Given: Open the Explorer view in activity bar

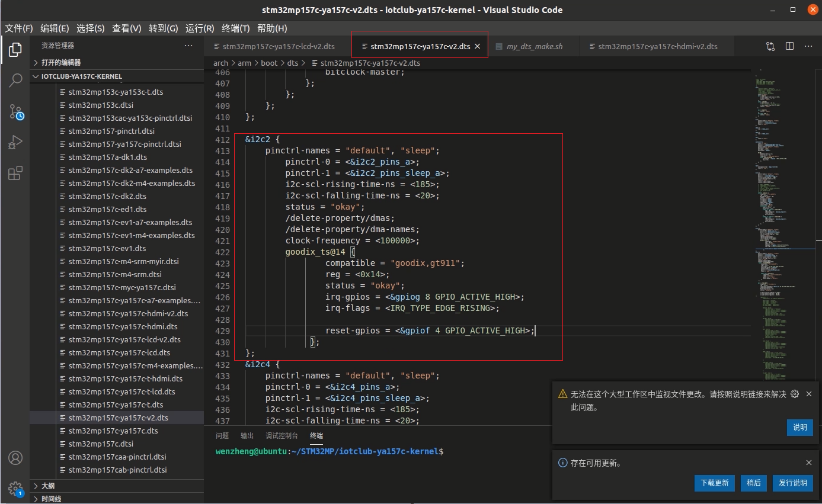Looking at the screenshot, I should [15, 50].
